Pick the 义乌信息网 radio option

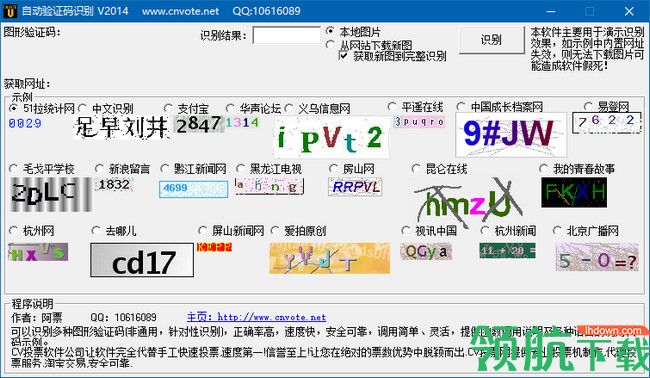pos(289,109)
